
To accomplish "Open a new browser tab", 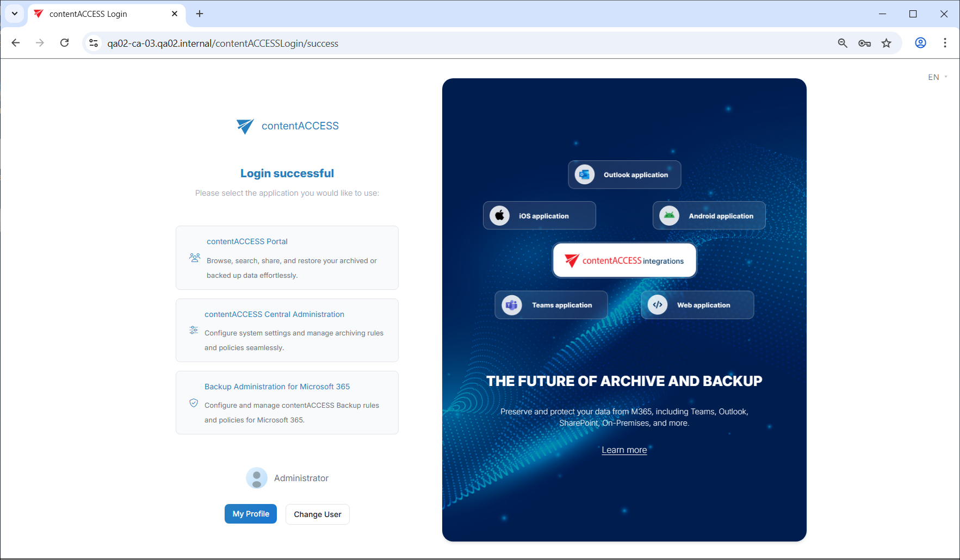I will point(200,14).
